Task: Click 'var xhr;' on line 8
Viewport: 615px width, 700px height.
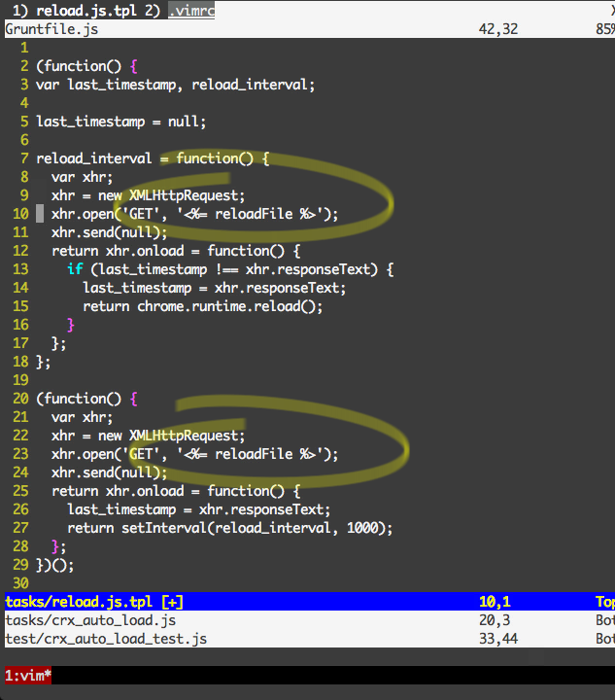Action: [x=82, y=177]
